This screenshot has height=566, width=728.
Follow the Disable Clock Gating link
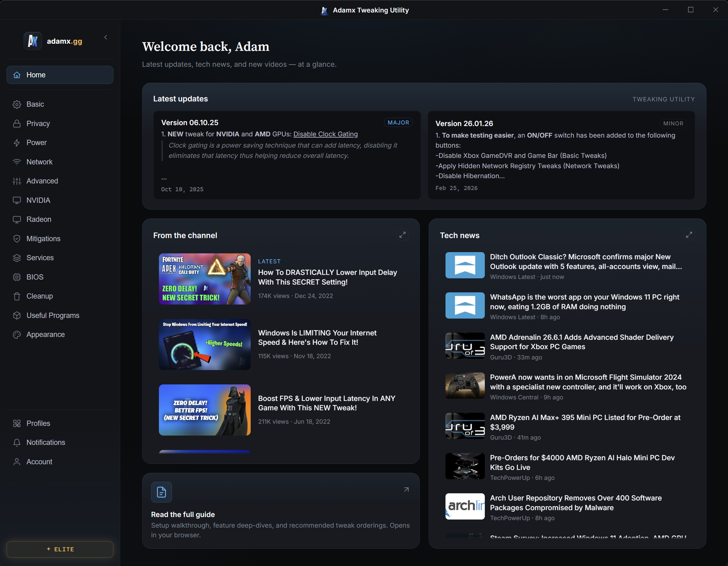[x=325, y=134]
